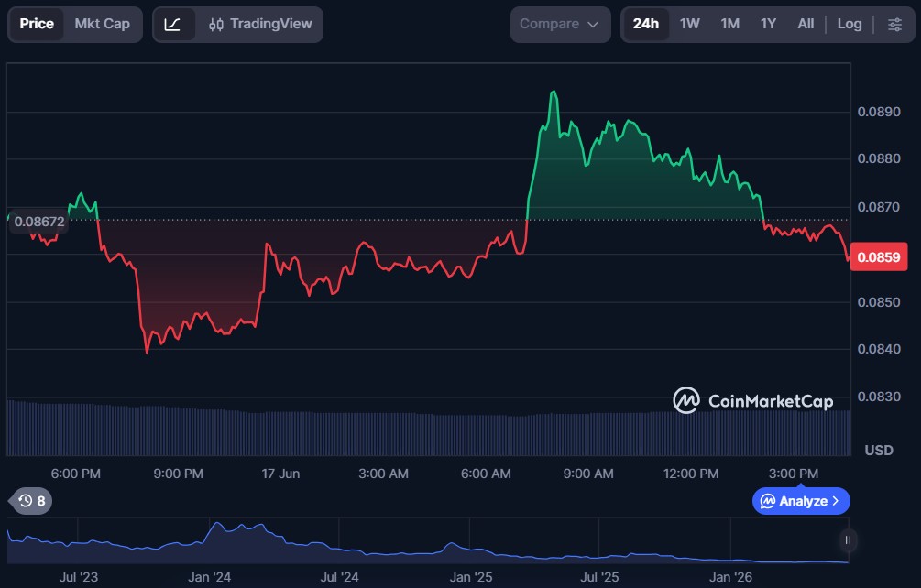Click the 17 Jun date axis label

click(280, 474)
